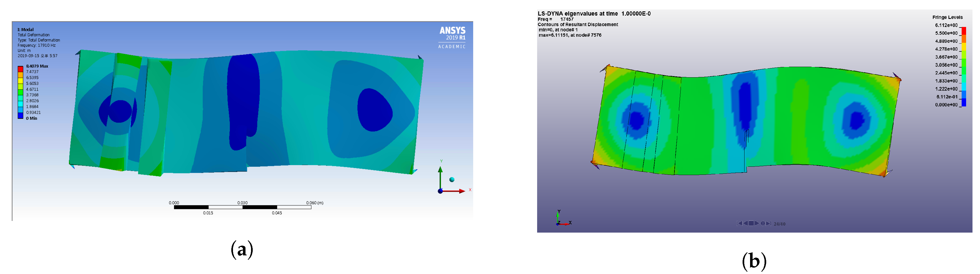
Task: Click the dark blue 0 Min legend swatch
Action: (21, 116)
